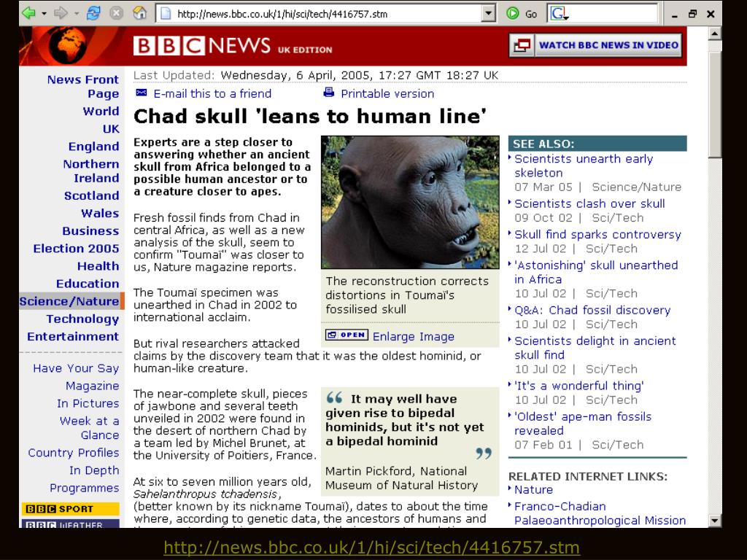Screen dimensions: 747x560
Task: Go to the Home page icon
Action: [x=139, y=13]
